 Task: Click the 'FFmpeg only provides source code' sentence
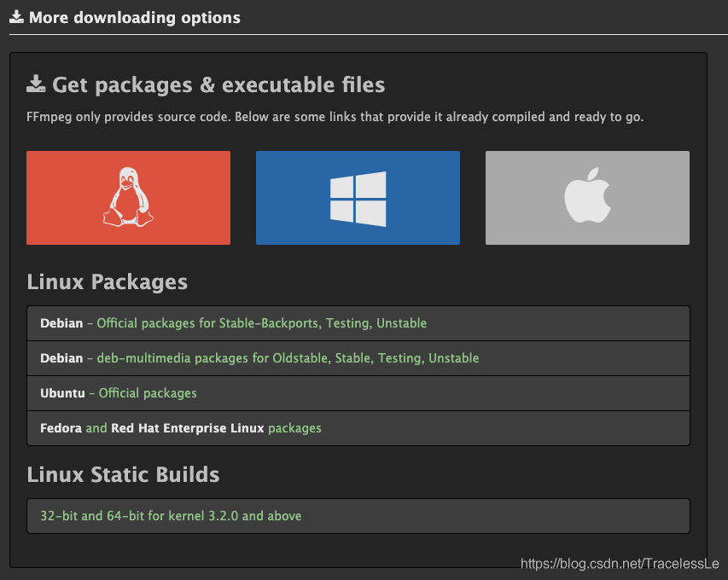335,117
